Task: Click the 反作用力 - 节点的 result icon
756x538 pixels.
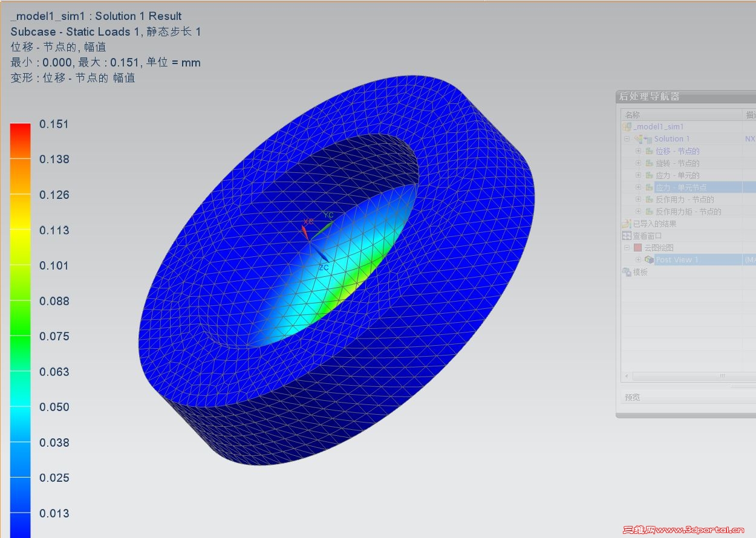Action: pyautogui.click(x=650, y=199)
